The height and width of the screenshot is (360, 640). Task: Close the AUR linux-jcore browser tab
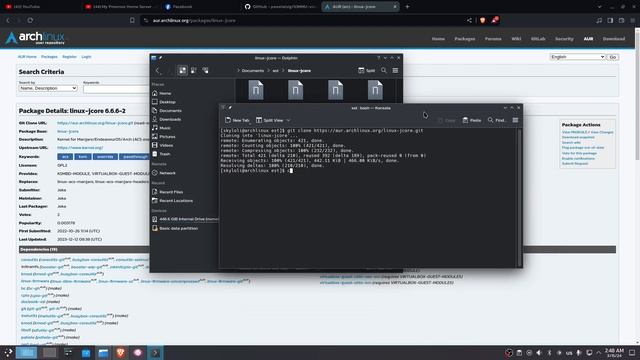coord(395,7)
